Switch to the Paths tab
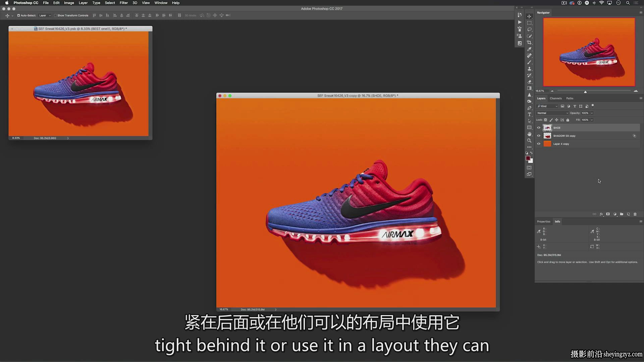 [x=570, y=98]
